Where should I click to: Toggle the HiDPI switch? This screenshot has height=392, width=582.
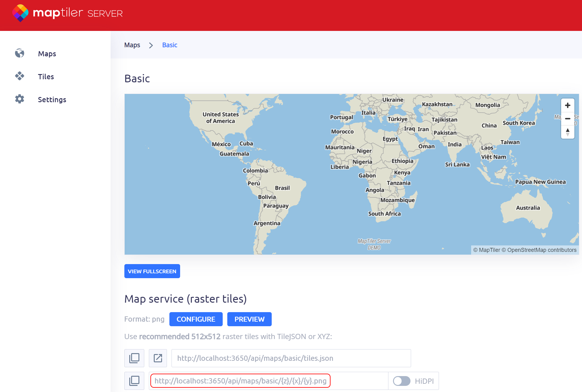tap(402, 381)
